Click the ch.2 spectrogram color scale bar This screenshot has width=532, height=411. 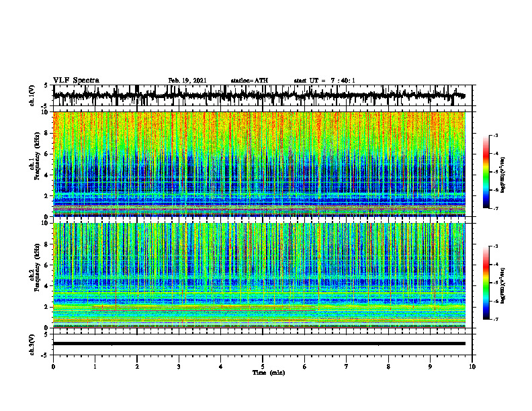tap(486, 283)
